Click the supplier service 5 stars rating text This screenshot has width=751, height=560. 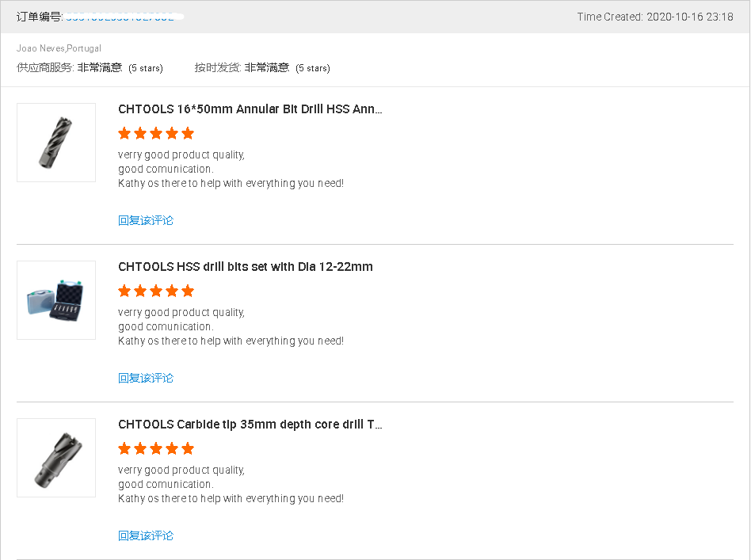click(x=146, y=68)
